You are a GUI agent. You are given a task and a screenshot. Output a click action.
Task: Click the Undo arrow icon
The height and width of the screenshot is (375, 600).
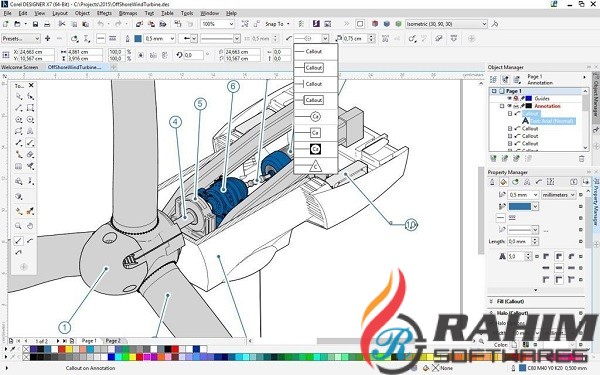pyautogui.click(x=101, y=24)
